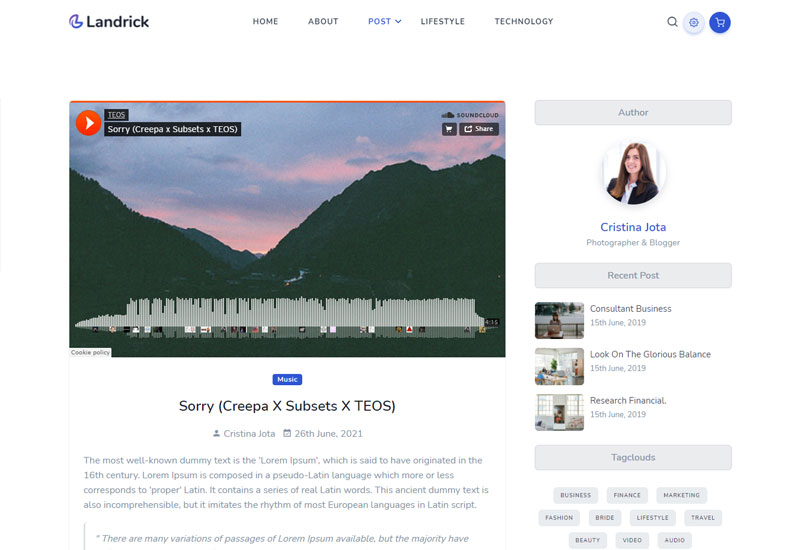Open the search icon in header

point(672,22)
